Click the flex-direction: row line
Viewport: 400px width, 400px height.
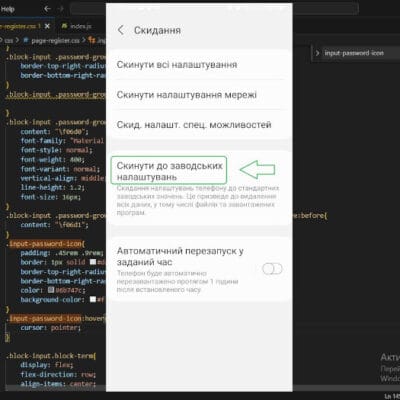[58, 374]
